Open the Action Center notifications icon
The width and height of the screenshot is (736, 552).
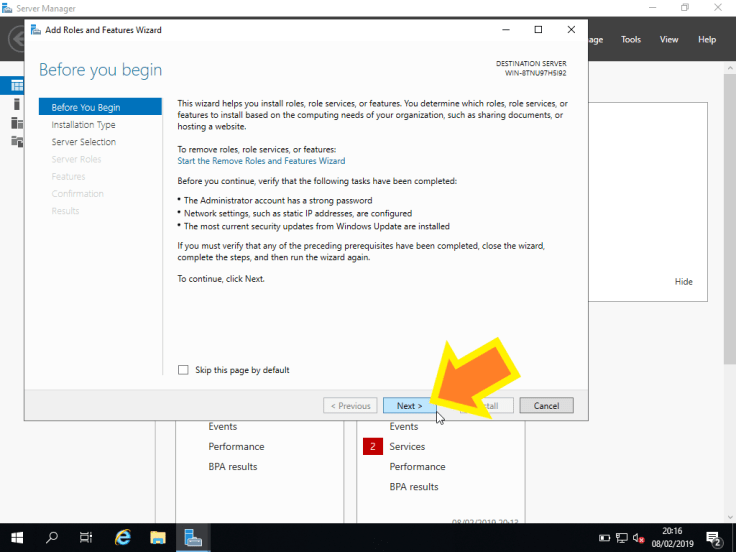click(x=714, y=538)
